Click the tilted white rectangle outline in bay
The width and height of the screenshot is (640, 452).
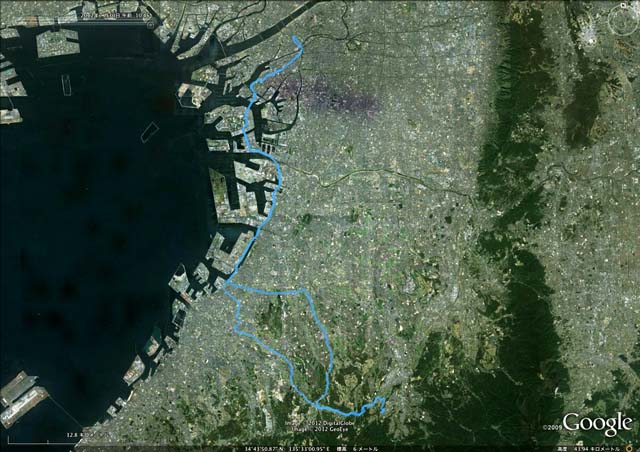[149, 132]
